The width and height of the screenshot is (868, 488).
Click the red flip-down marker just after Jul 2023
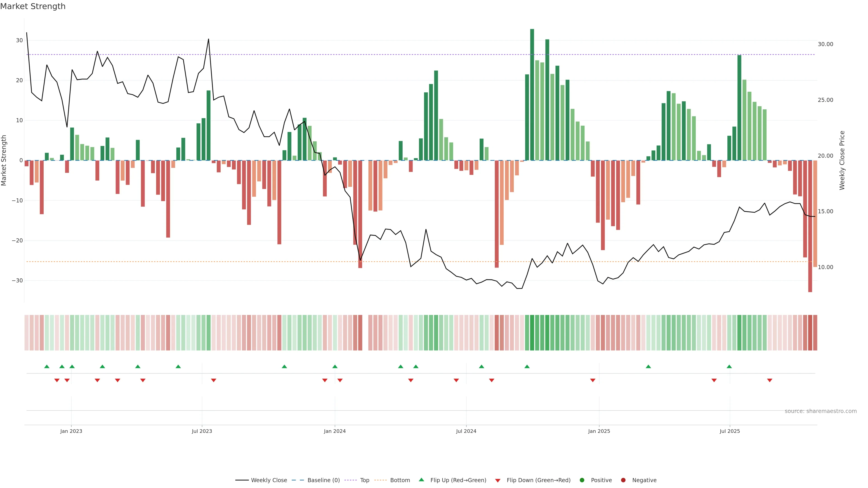click(x=214, y=380)
